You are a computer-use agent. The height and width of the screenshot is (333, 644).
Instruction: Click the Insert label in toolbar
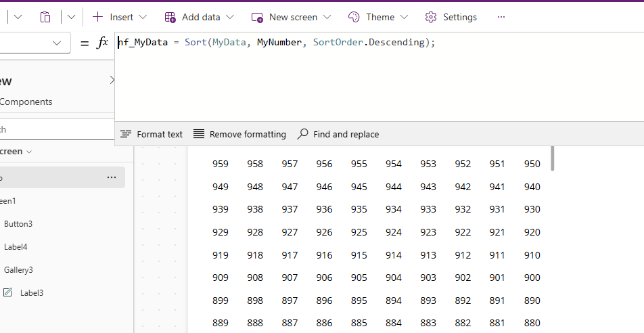(x=122, y=18)
